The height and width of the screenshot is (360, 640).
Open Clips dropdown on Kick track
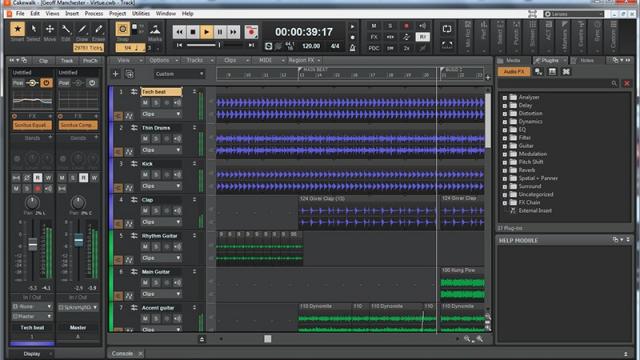pos(161,186)
